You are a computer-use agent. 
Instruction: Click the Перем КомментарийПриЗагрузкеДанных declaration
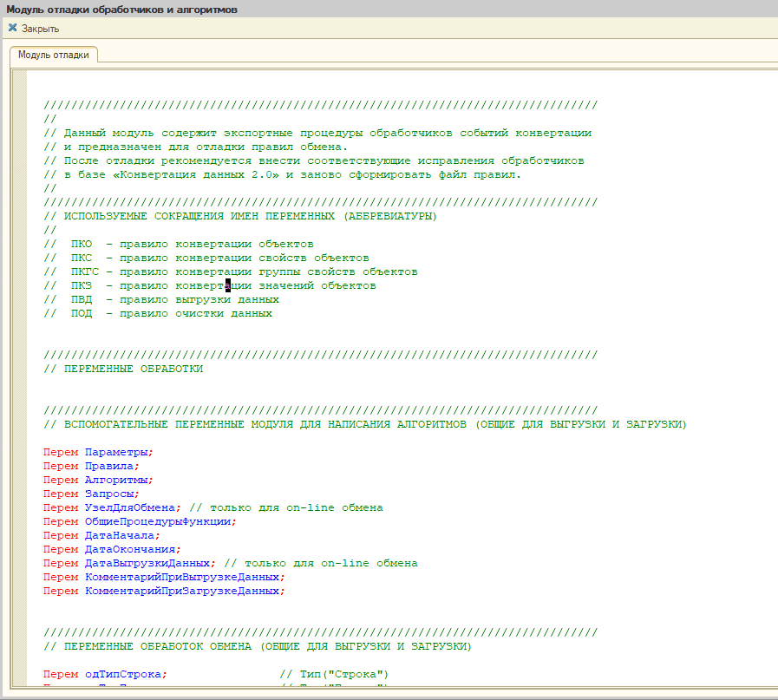164,592
